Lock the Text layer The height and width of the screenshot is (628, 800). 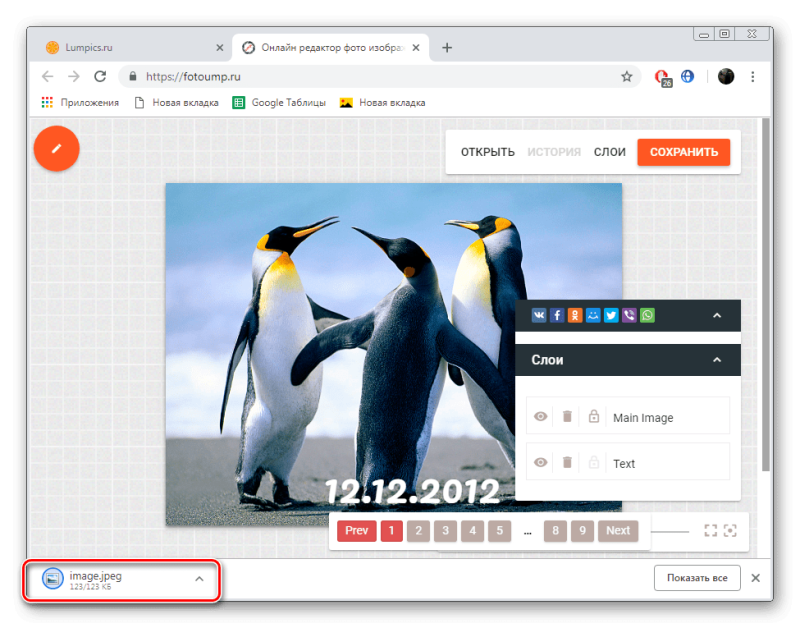593,463
